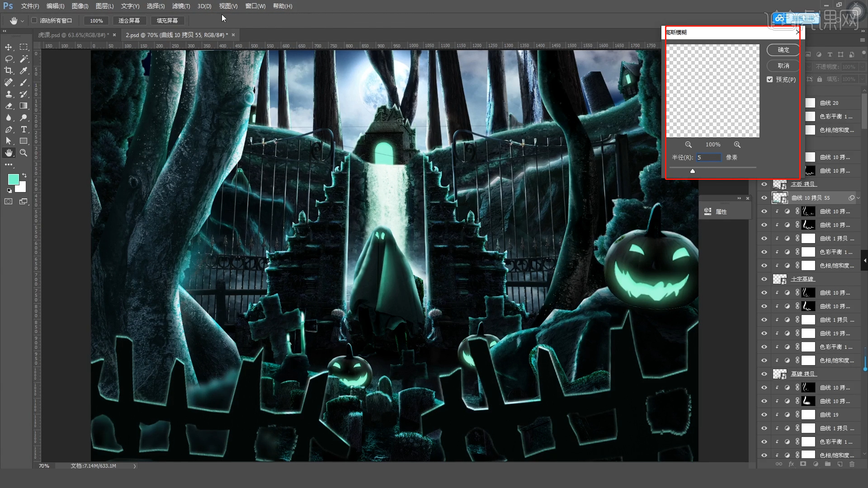Toggle the 预览(P) preview checkbox
The height and width of the screenshot is (488, 868).
pos(770,80)
